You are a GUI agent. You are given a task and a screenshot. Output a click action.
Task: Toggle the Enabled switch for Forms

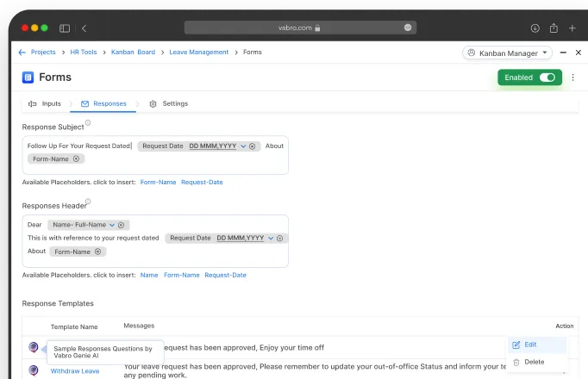tap(547, 78)
